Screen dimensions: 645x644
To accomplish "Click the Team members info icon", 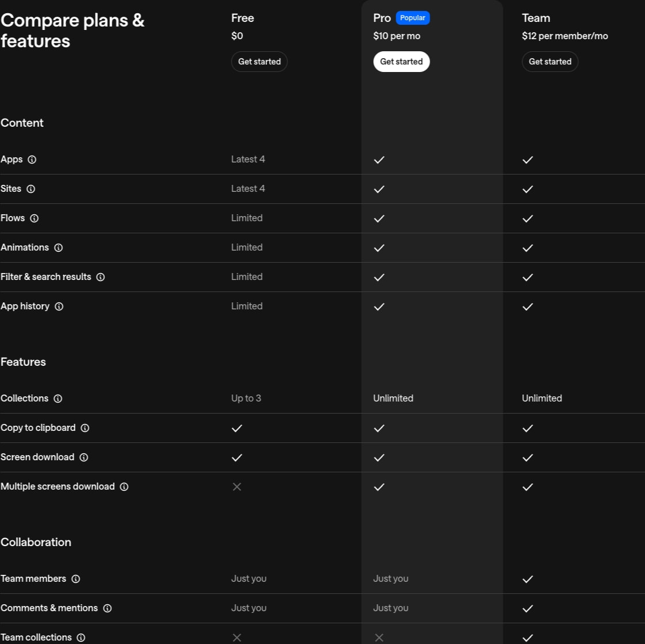I will (x=75, y=579).
